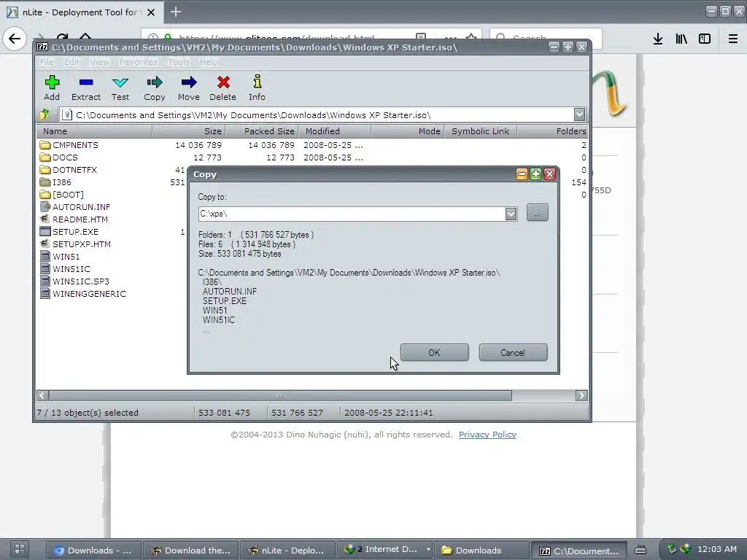
Task: Open on-screen keyboard tray icon
Action: (640, 550)
